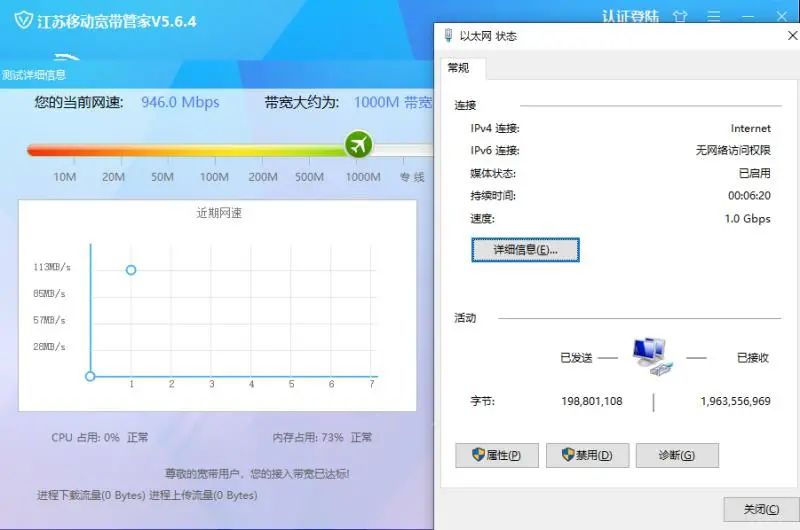Click the 您的接入带宽已达标 message
The image size is (800, 530).
299,474
